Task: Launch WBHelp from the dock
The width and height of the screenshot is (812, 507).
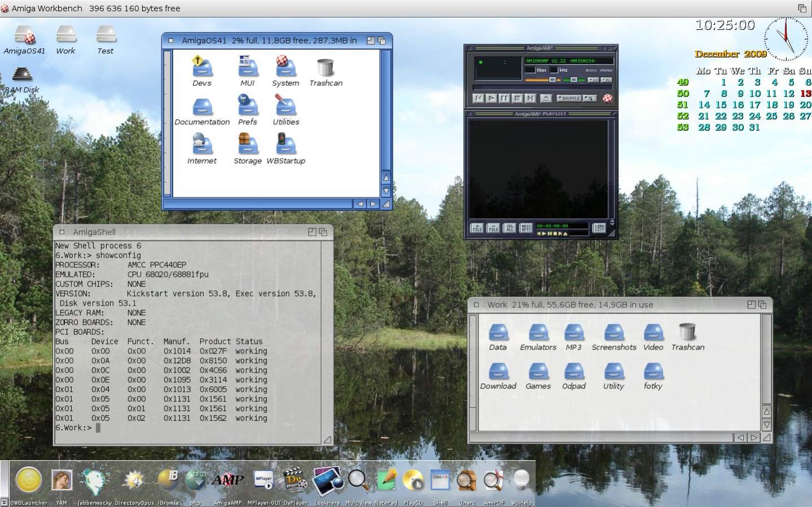Action: pos(520,480)
